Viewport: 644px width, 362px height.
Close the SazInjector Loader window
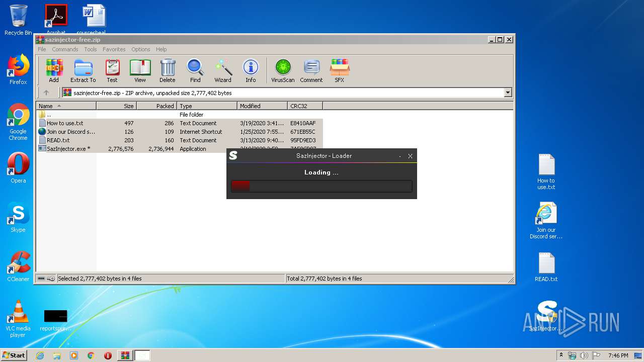point(410,156)
